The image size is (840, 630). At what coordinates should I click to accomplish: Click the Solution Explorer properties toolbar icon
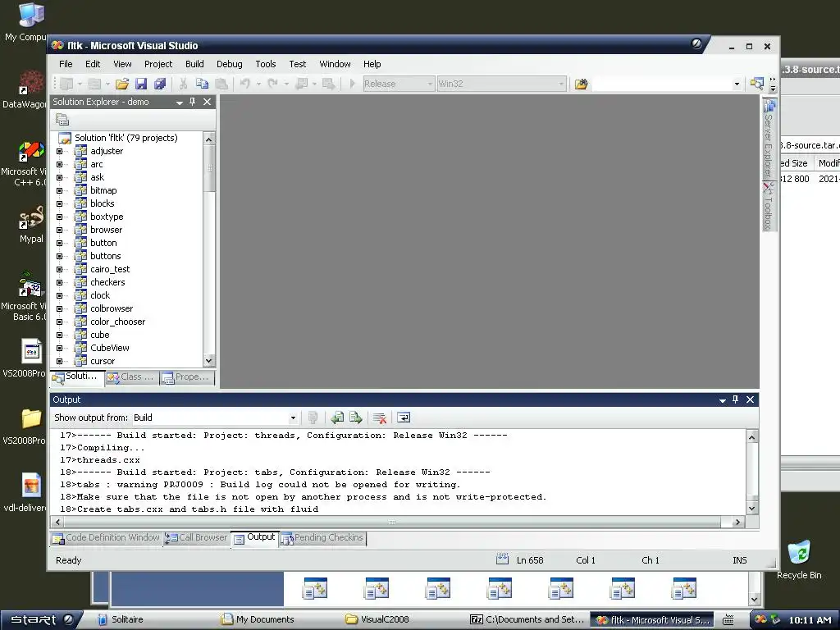point(62,120)
